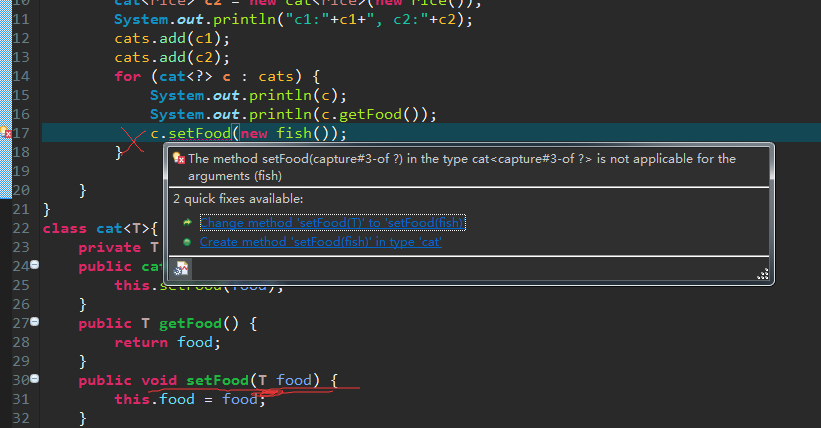Screen dimensions: 821x428
Task: Click the '2 quick fixes available:' label
Action: click(x=238, y=199)
